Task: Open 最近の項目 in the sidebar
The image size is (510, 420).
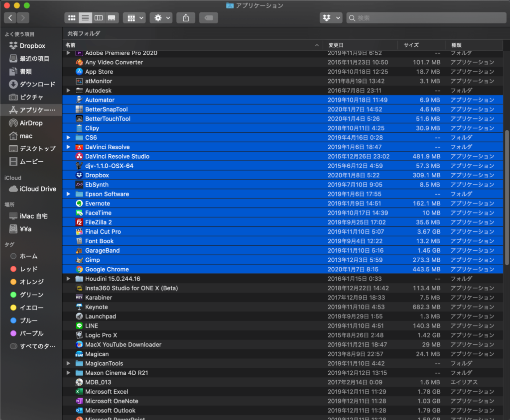Action: 31,59
